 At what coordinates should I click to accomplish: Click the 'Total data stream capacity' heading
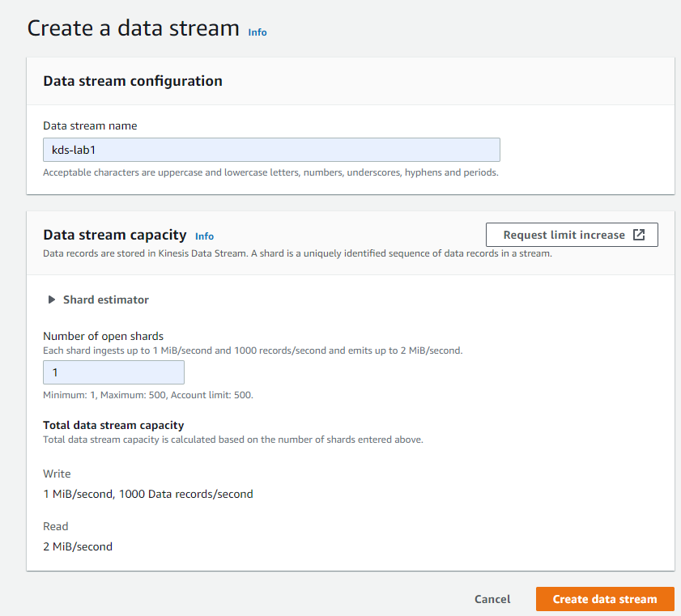coord(113,425)
